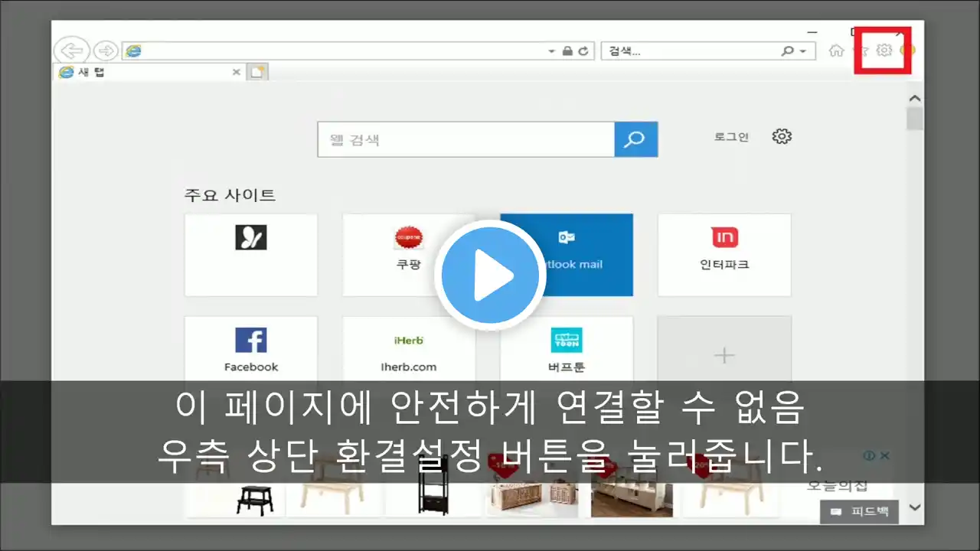Click the ad info icon above 오늘의집
The height and width of the screenshot is (551, 980).
[x=869, y=455]
